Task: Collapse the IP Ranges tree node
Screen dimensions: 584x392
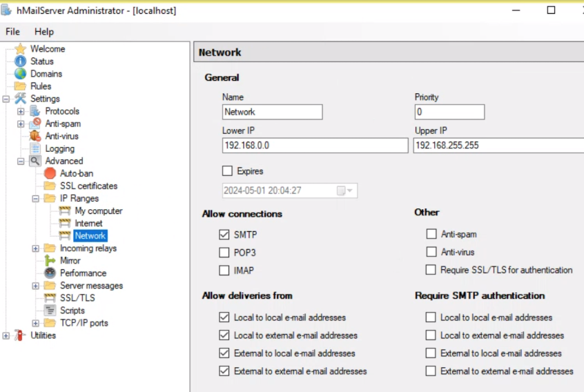Action: pos(36,199)
